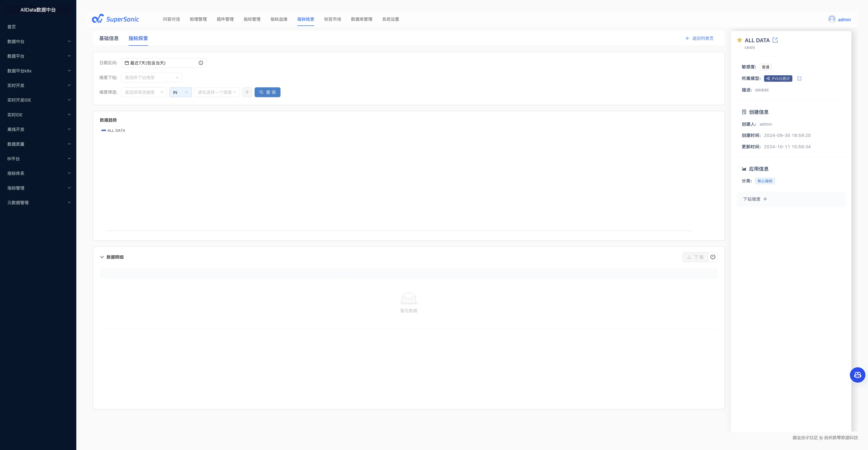Viewport: 868px width, 450px height.
Task: Click the admin user avatar
Action: pos(832,19)
